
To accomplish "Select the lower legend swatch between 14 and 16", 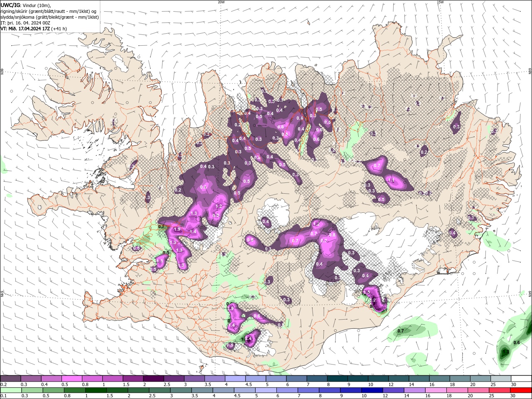I will tap(415, 390).
